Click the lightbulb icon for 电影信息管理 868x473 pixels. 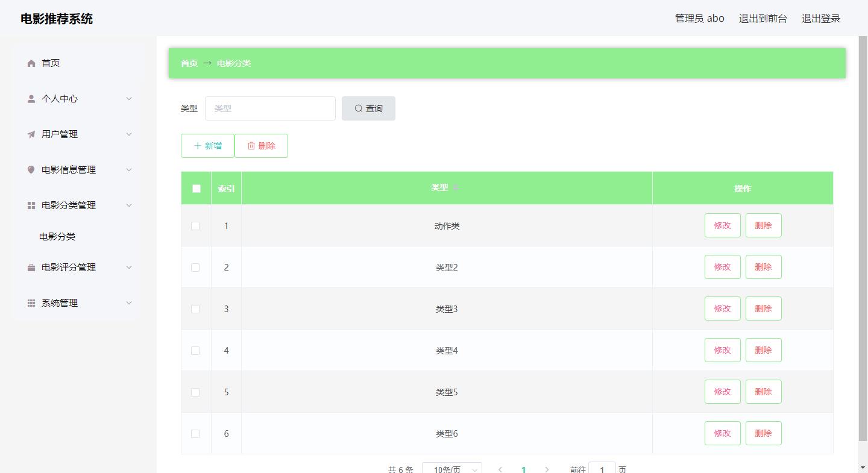(x=31, y=170)
